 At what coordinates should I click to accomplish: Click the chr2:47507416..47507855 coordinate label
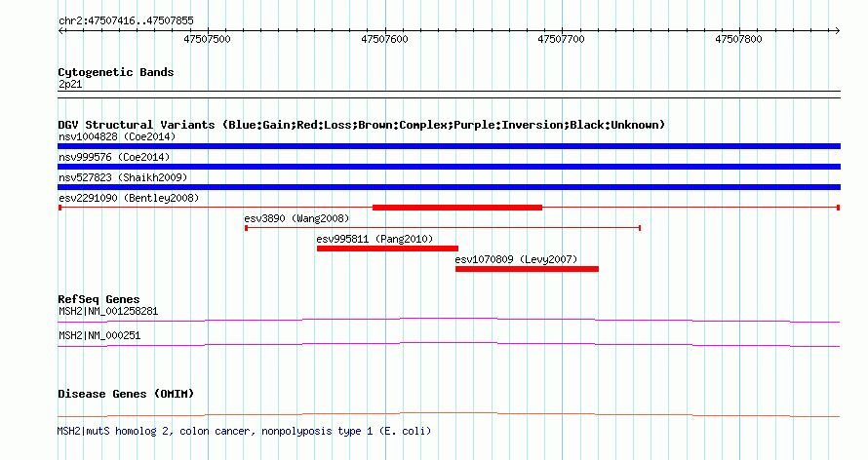[x=126, y=21]
